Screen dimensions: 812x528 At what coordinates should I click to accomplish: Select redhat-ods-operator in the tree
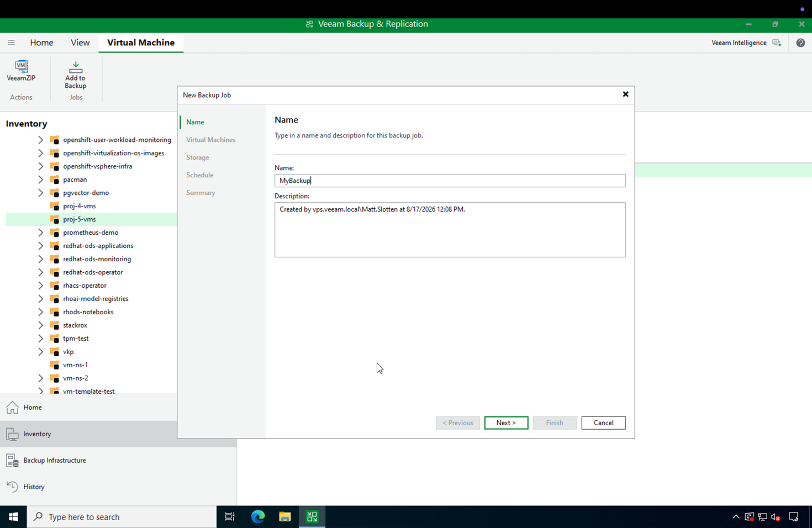coord(93,272)
